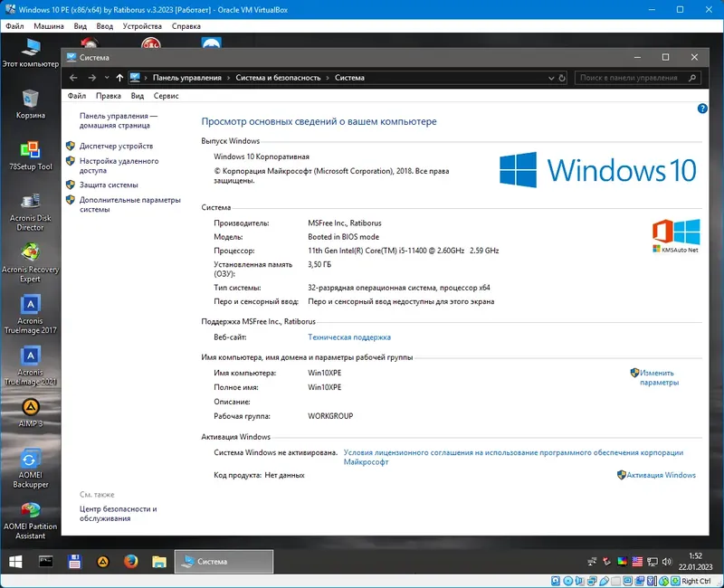Expand chevron after Панель управления breadcrumb
The height and width of the screenshot is (588, 724).
pos(228,78)
